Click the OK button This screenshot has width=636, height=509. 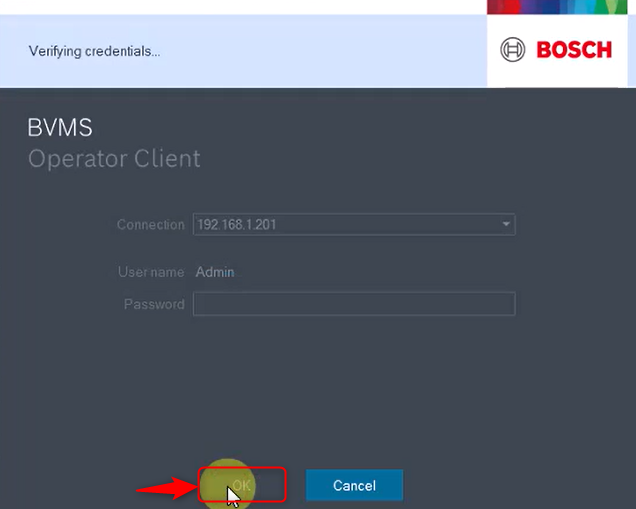242,485
